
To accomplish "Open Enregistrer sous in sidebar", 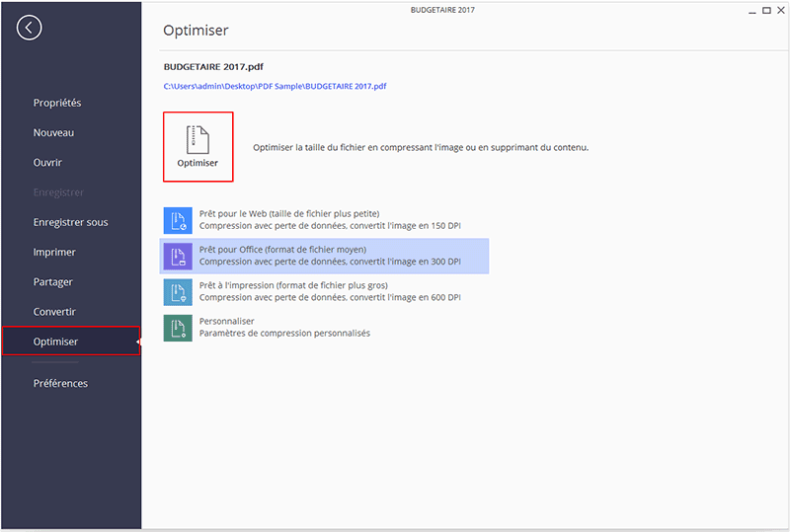I will pyautogui.click(x=70, y=222).
